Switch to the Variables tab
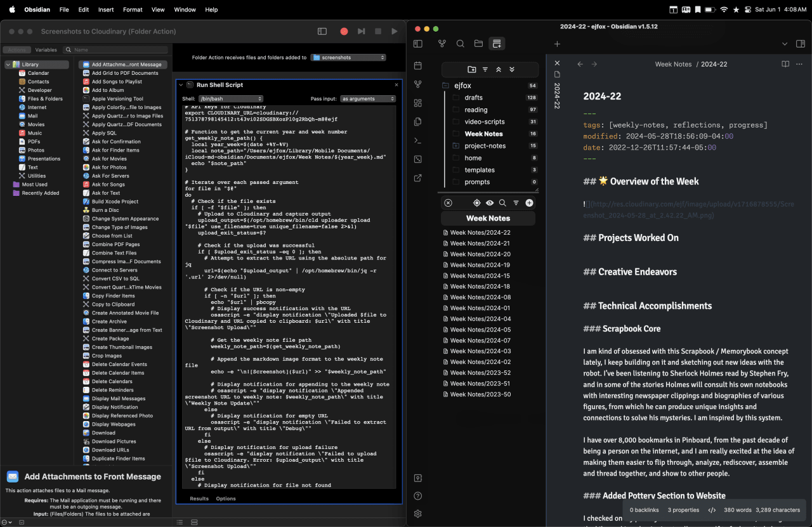The width and height of the screenshot is (812, 527). [x=46, y=49]
